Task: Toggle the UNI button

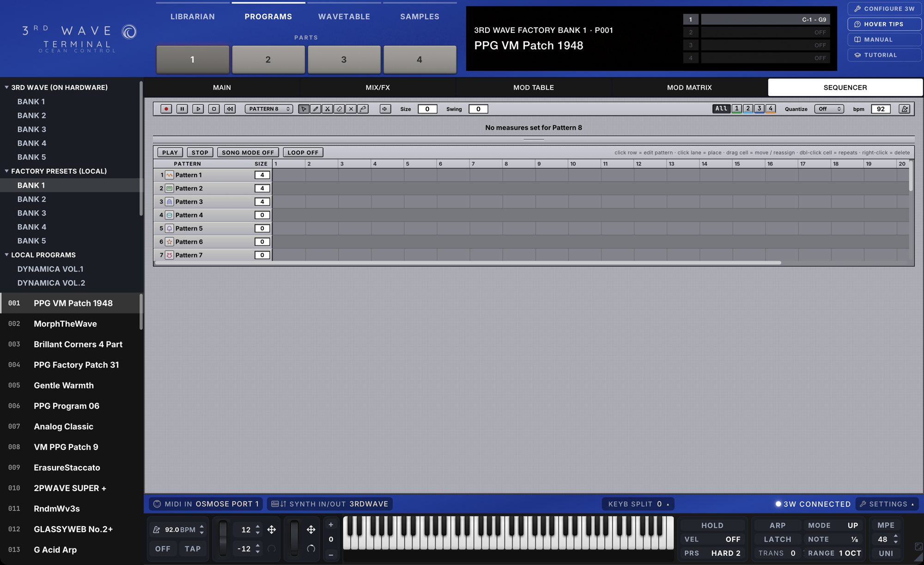Action: tap(886, 553)
